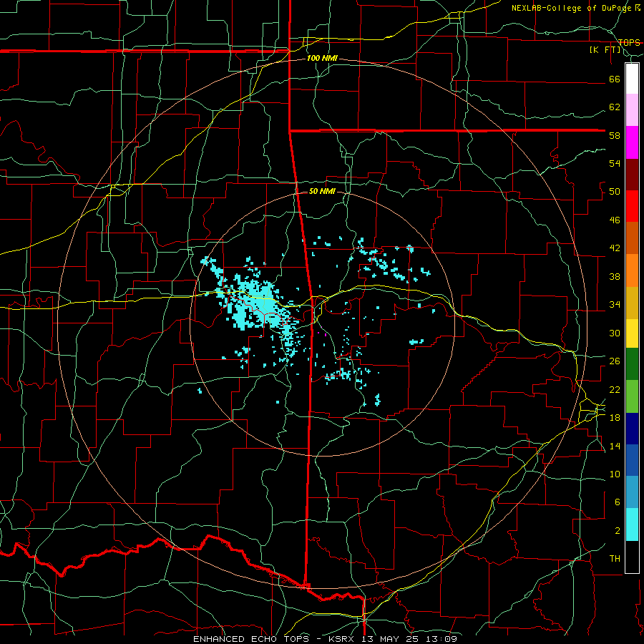Click the TOPS legend title
644x644 pixels.
point(629,42)
